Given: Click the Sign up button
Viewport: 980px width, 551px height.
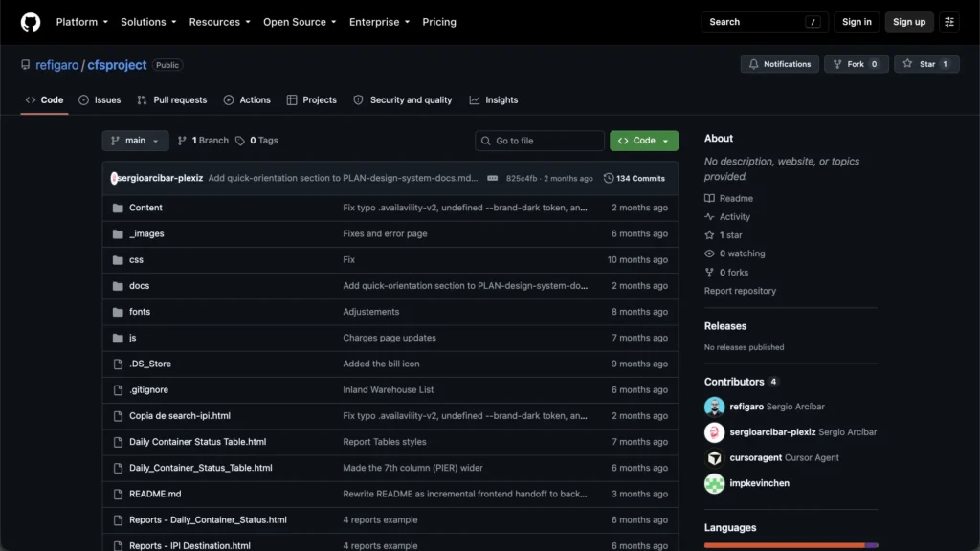Looking at the screenshot, I should pos(909,22).
